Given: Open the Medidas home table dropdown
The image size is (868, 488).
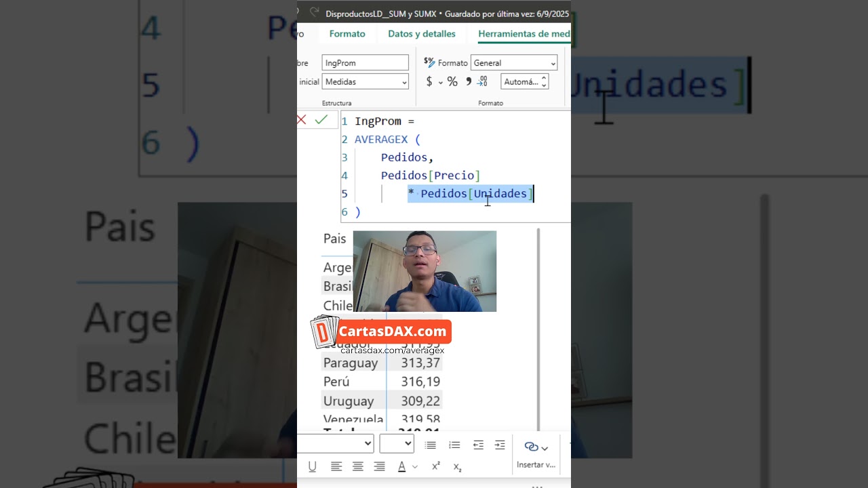Looking at the screenshot, I should [x=365, y=82].
